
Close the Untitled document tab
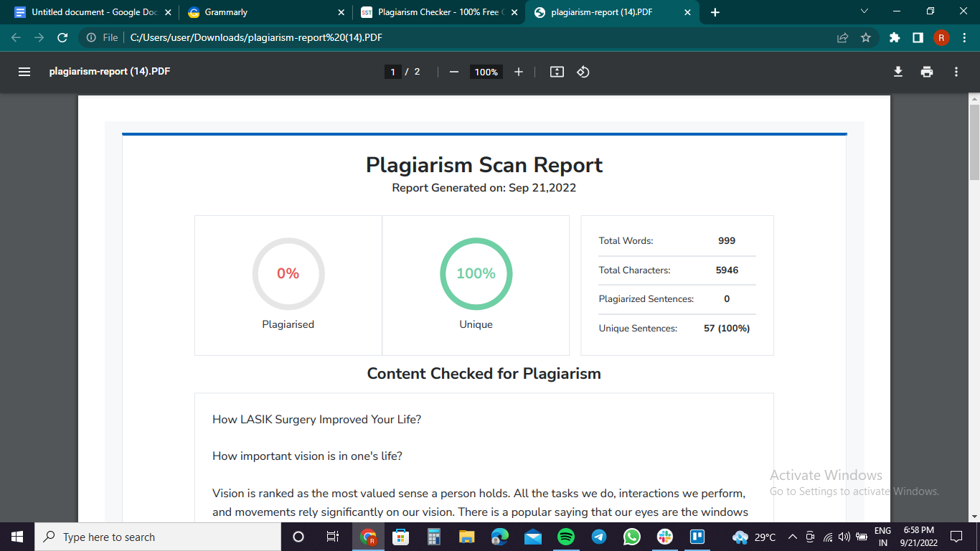tap(168, 12)
